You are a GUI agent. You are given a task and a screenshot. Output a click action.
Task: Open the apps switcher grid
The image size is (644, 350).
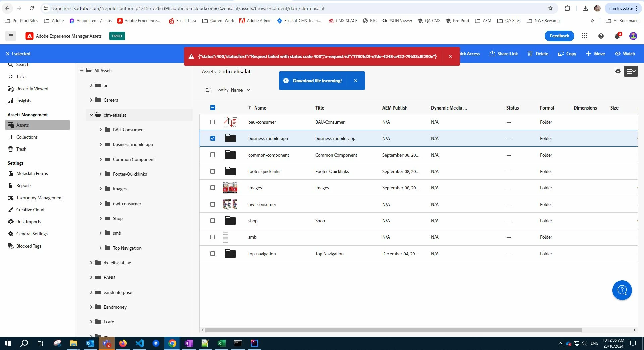(585, 36)
